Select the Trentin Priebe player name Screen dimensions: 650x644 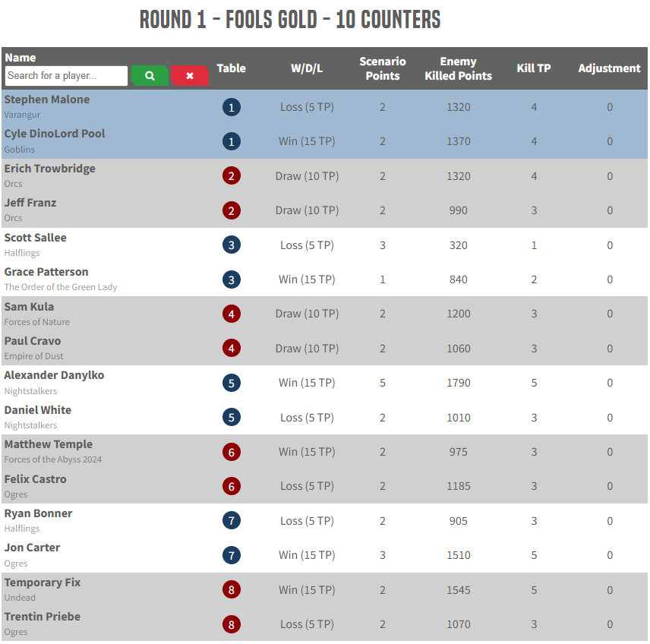tap(43, 617)
